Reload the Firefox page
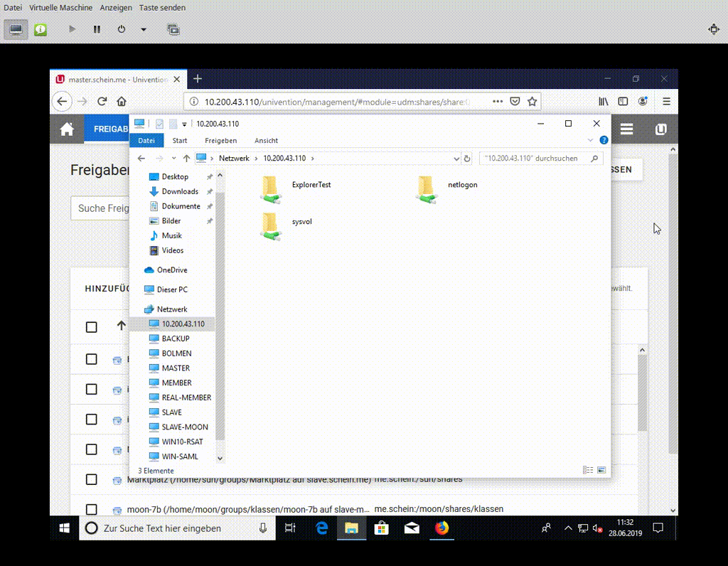 click(102, 101)
